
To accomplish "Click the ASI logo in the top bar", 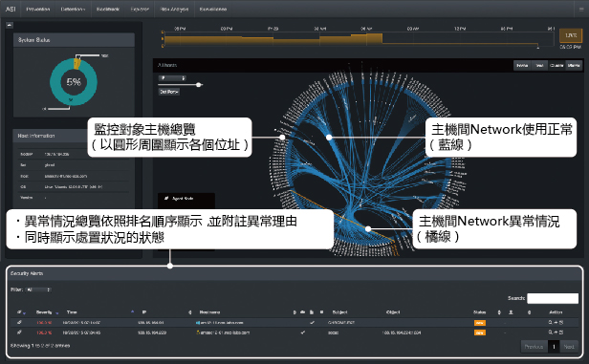I will click(x=11, y=9).
